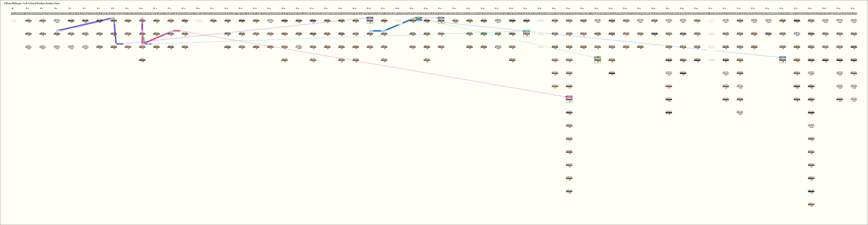The width and height of the screenshot is (868, 225).
Task: Click the thick purple line between clusters #4 and #8
Action: pos(85,25)
